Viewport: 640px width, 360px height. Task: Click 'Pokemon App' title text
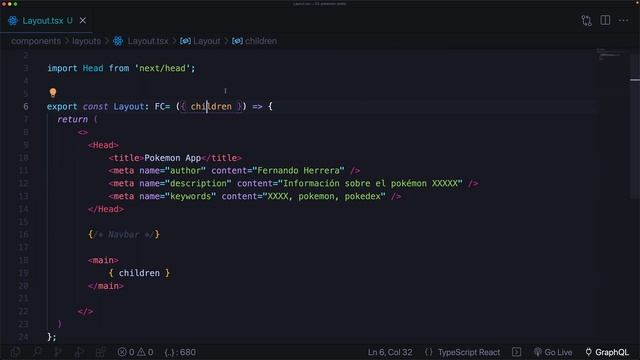[x=172, y=158]
